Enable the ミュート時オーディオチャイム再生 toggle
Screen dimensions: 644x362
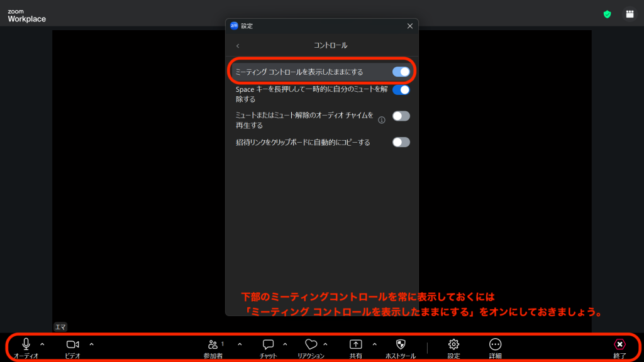(x=401, y=116)
